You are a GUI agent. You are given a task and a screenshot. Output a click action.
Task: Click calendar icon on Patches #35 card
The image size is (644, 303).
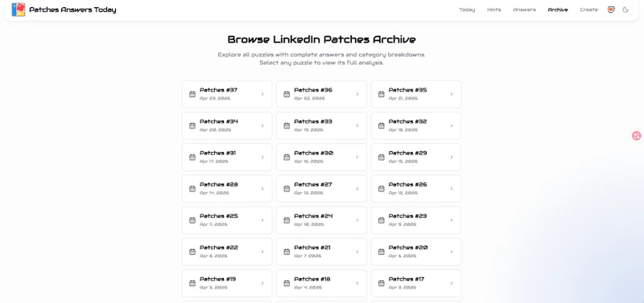[381, 94]
